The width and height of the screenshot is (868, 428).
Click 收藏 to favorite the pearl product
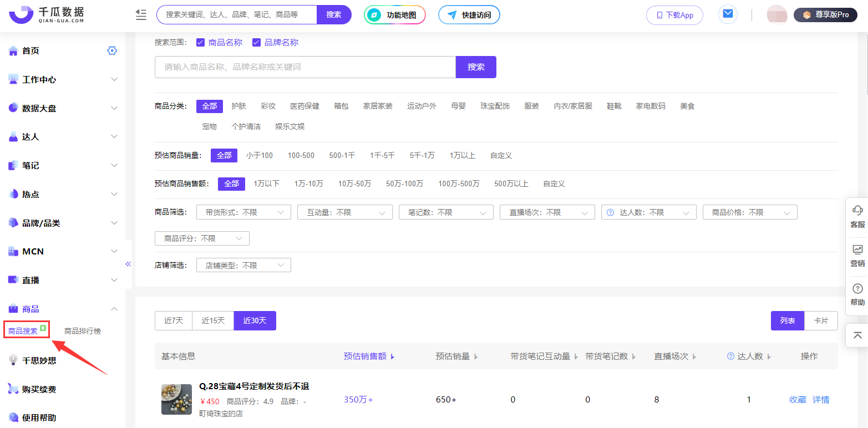click(797, 399)
